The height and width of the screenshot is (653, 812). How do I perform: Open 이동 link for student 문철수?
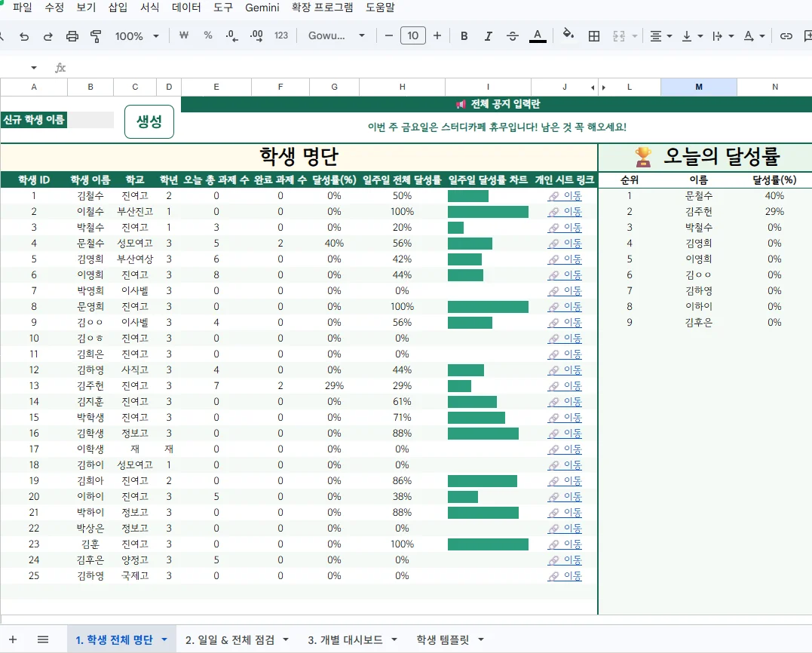click(x=565, y=244)
